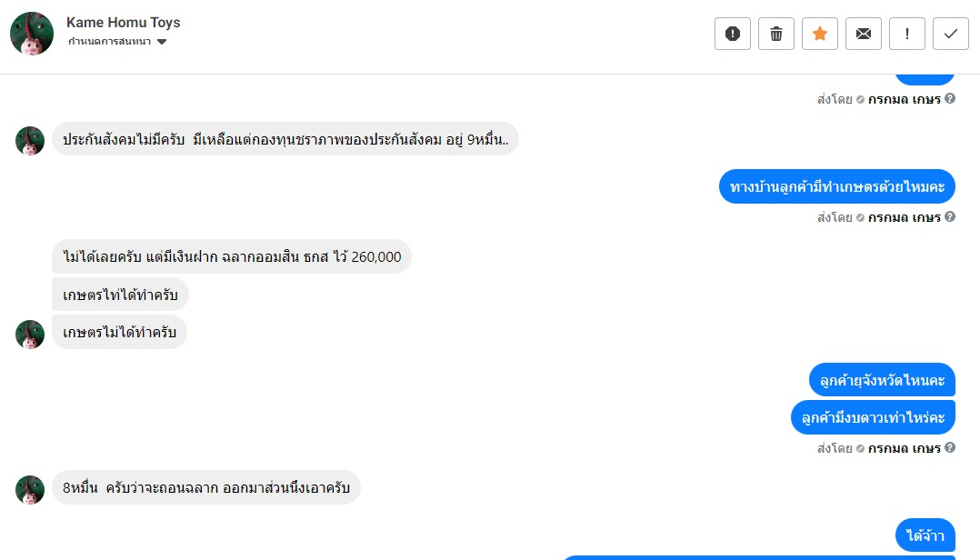This screenshot has height=560, width=980.
Task: Click customer avatar beside 8หมื่น message
Action: click(x=30, y=490)
